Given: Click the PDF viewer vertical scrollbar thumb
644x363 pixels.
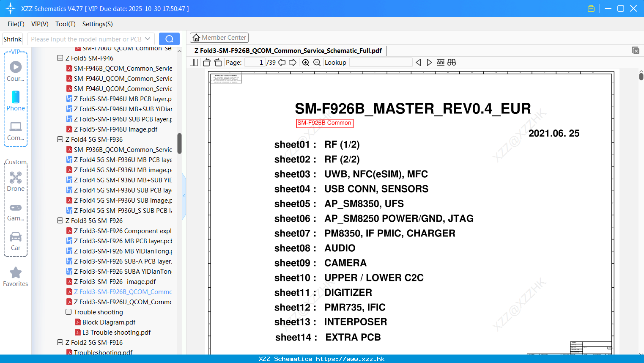Looking at the screenshot, I should coord(641,76).
